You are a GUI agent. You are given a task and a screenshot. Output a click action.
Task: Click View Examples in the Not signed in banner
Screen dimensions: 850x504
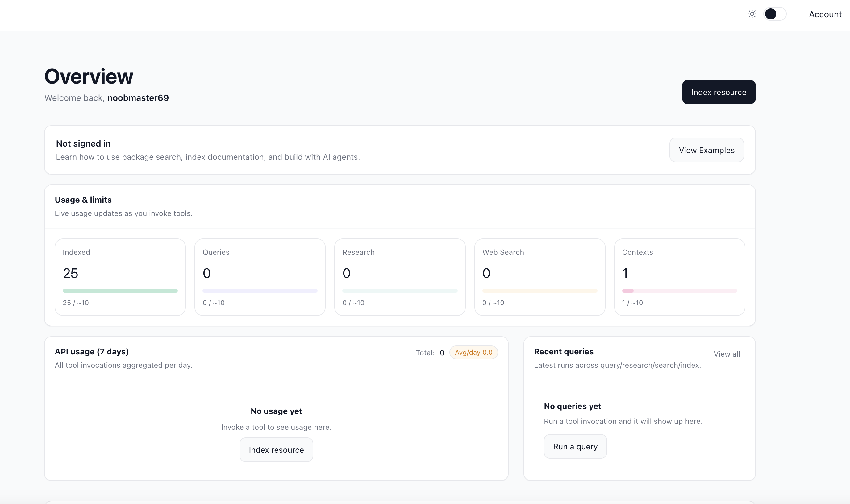706,150
